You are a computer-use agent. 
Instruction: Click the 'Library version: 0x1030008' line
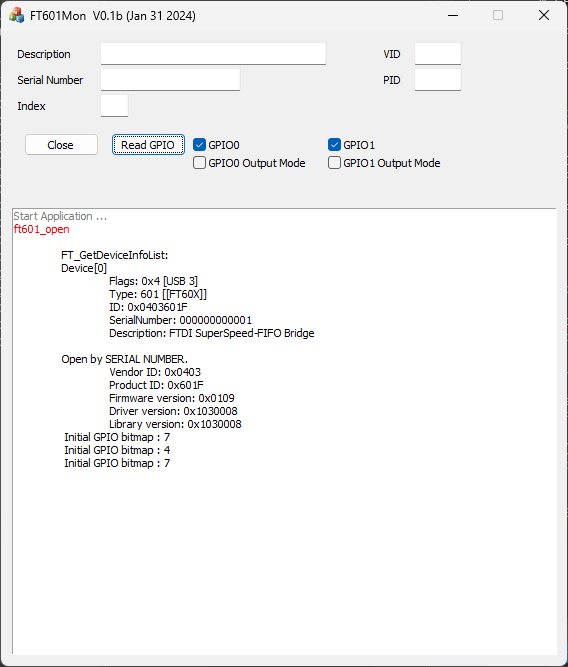(175, 424)
